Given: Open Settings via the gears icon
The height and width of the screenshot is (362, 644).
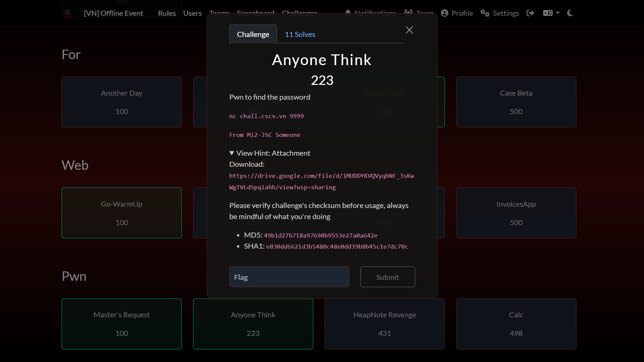Looking at the screenshot, I should [485, 13].
